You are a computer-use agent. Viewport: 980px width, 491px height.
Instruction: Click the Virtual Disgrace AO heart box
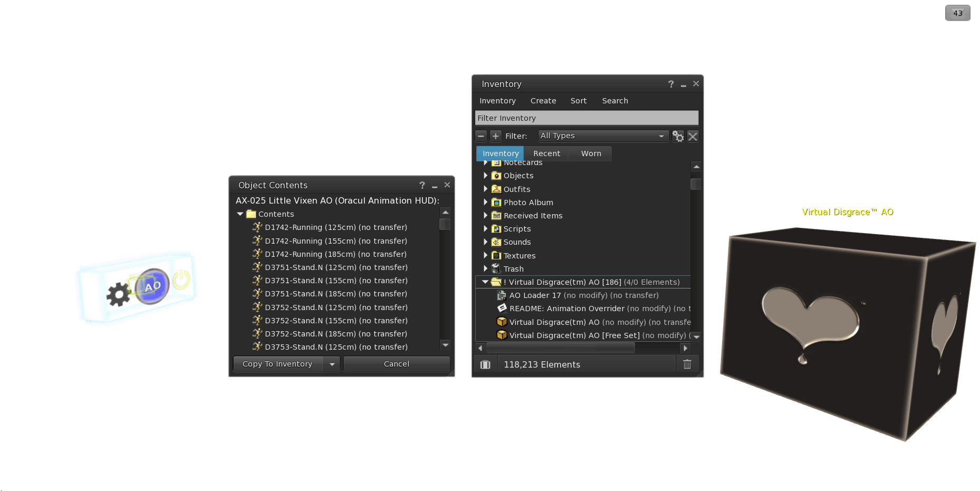click(x=848, y=333)
